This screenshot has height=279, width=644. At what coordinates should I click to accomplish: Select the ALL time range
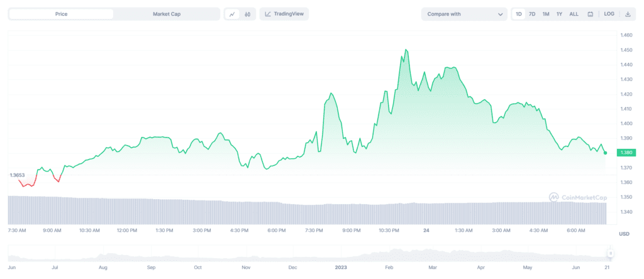pyautogui.click(x=574, y=14)
